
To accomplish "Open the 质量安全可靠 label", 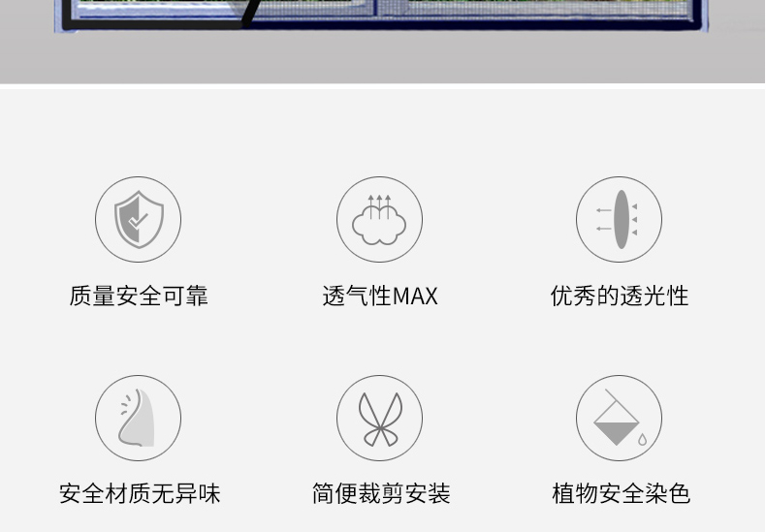I will [139, 297].
